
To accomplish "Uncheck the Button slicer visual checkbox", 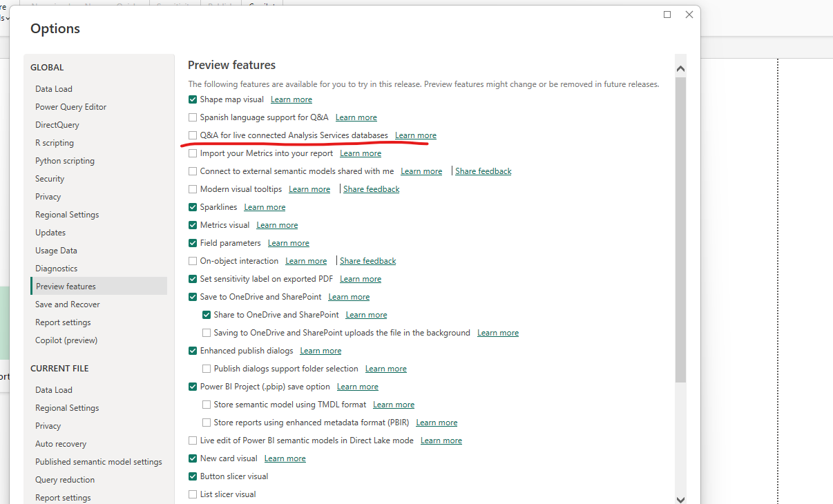I will click(193, 476).
